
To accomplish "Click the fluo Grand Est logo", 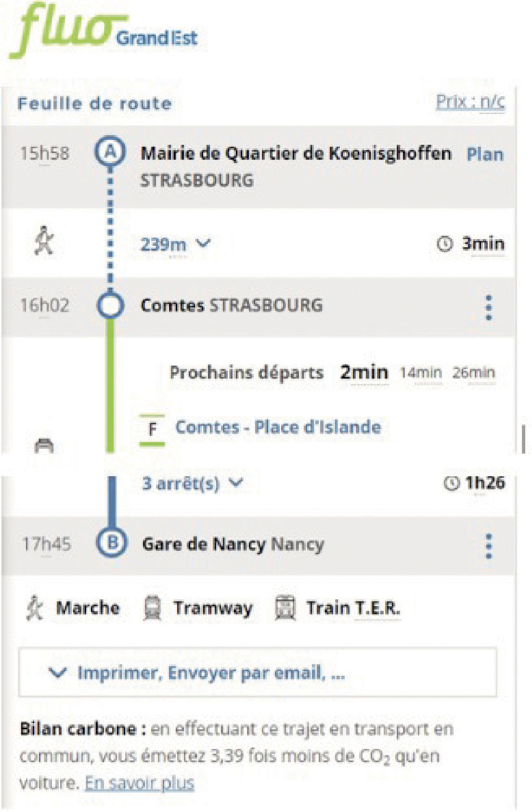I will (x=104, y=31).
